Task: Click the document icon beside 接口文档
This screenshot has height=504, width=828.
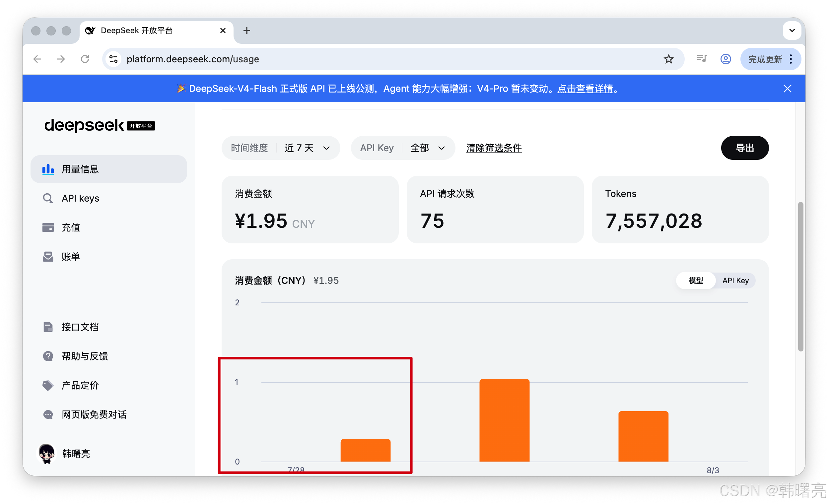Action: (x=48, y=327)
